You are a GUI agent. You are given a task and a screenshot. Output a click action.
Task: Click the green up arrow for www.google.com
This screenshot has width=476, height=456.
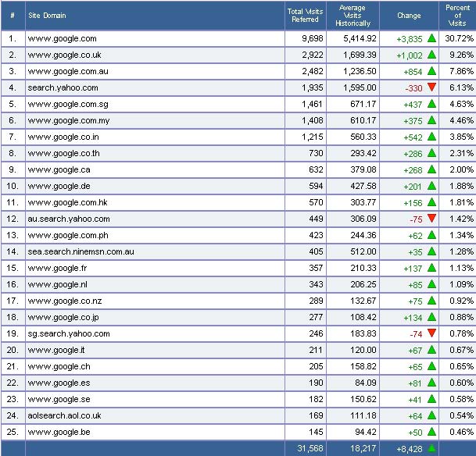pyautogui.click(x=431, y=37)
